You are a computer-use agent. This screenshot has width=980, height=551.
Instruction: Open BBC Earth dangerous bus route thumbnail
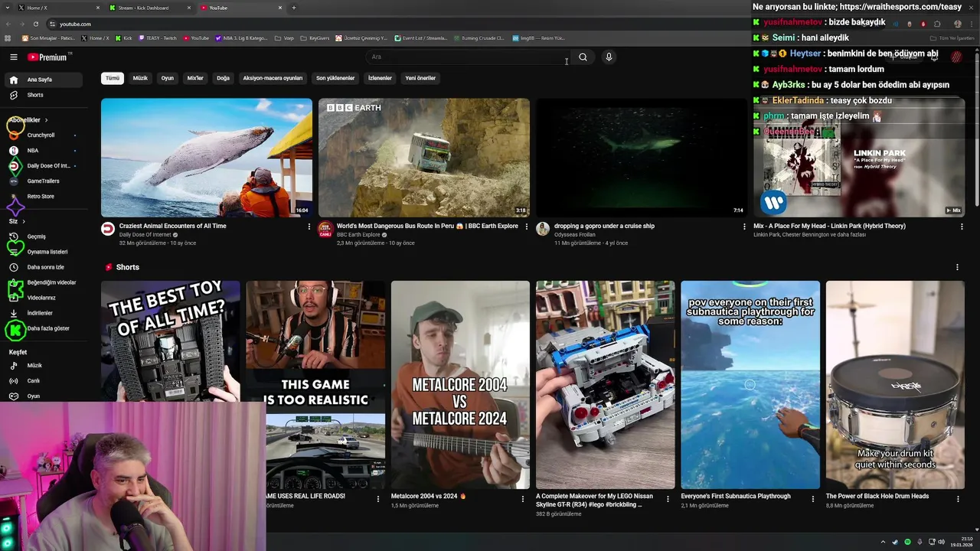424,158
